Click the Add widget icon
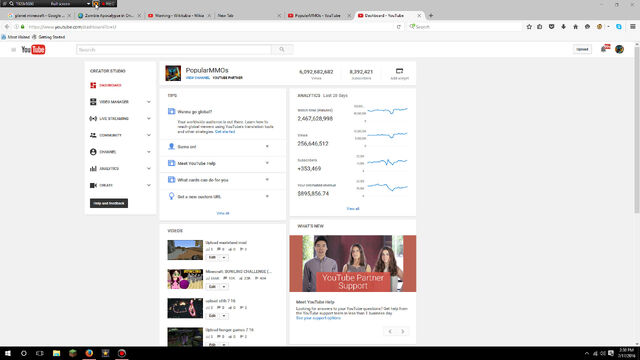Viewport: 640px width, 360px height. coord(399,71)
